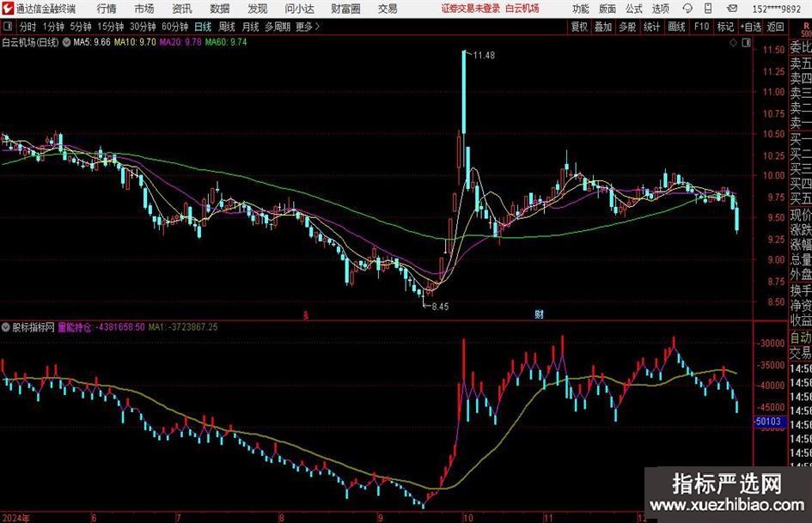This screenshot has height=523, width=812.
Task: Click the 11.48 high price label
Action: pos(484,56)
